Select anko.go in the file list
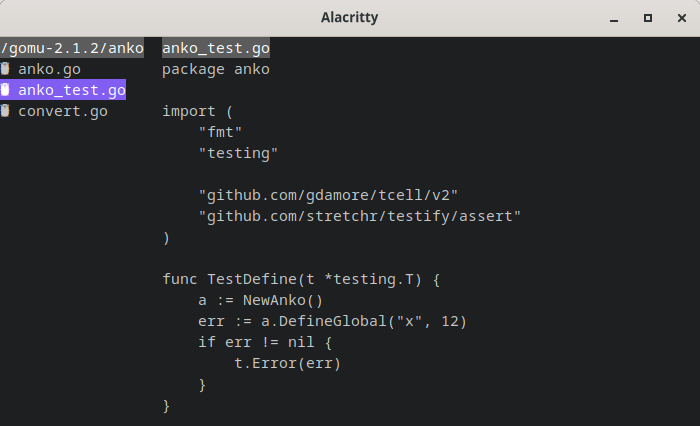 [x=49, y=69]
